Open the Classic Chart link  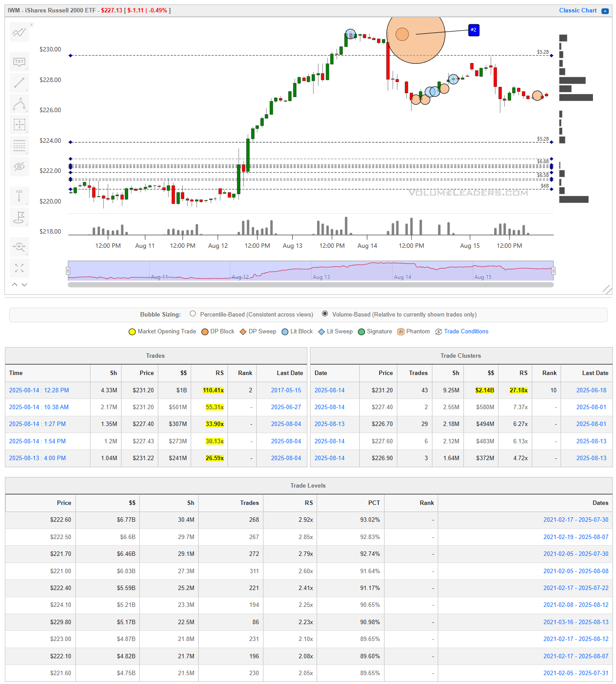577,10
